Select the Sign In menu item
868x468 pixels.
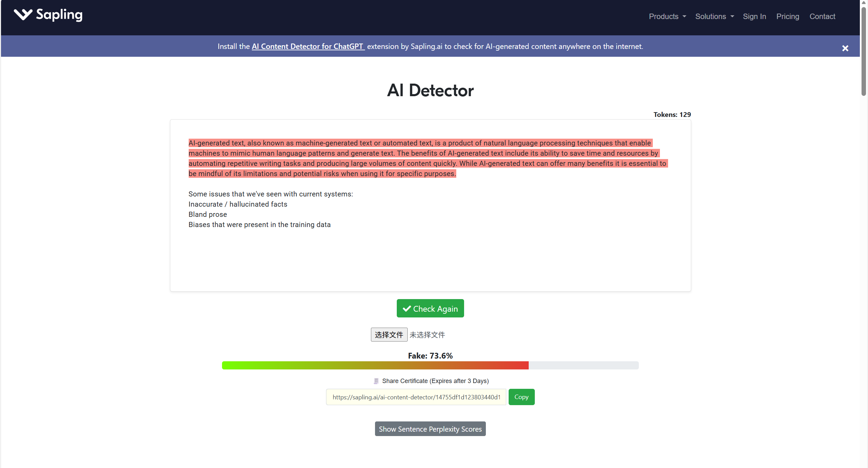[754, 16]
